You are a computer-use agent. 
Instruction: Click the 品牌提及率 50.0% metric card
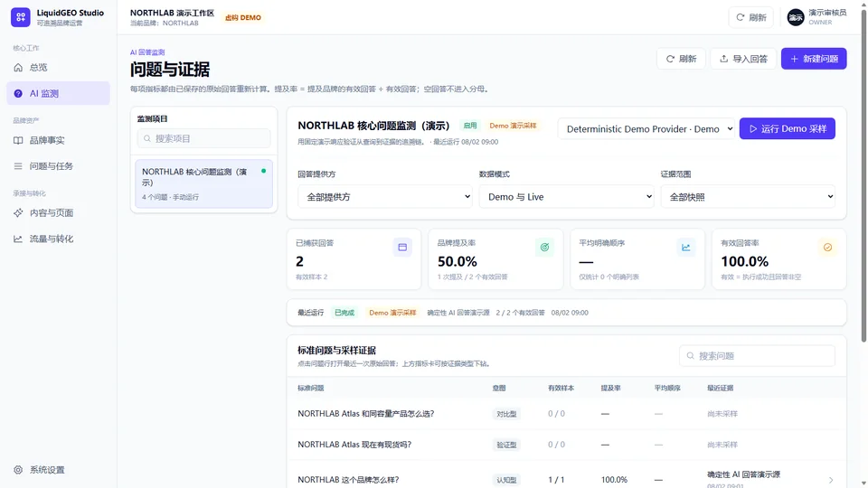click(x=495, y=259)
